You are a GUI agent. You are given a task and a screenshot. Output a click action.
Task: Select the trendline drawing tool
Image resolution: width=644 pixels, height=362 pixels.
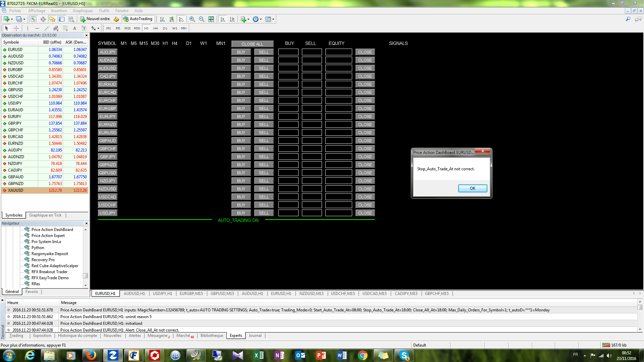pos(47,28)
